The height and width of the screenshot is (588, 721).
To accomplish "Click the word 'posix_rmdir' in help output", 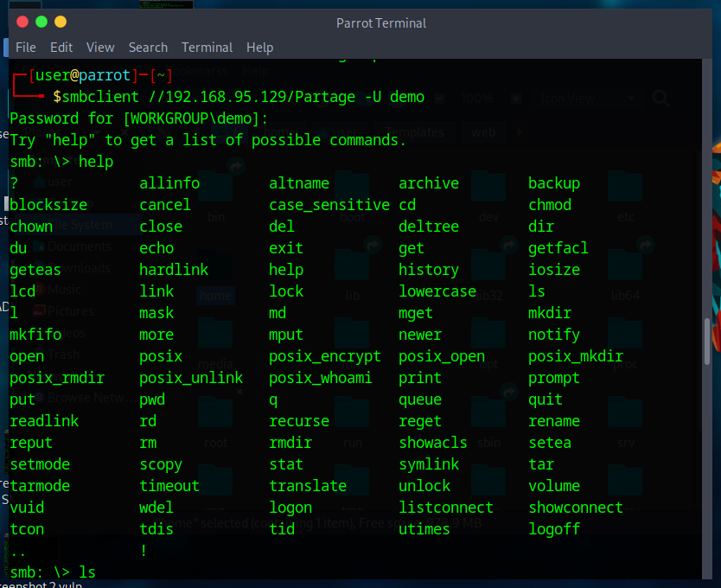I will (57, 378).
